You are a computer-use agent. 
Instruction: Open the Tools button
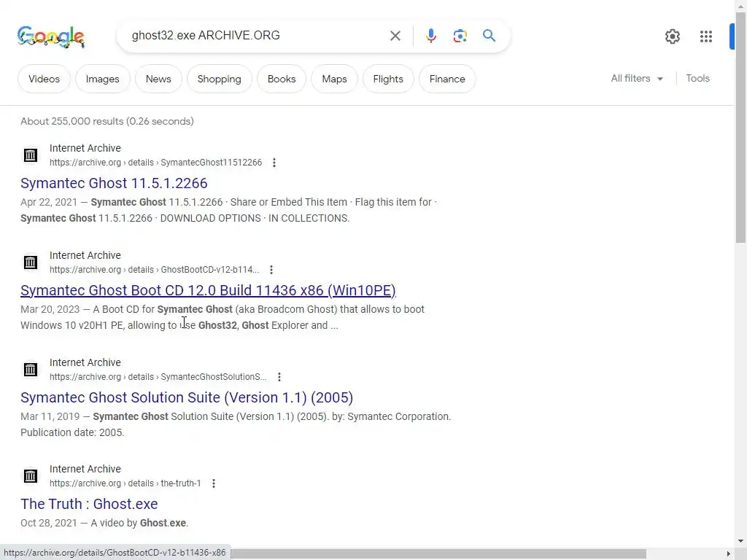[697, 79]
